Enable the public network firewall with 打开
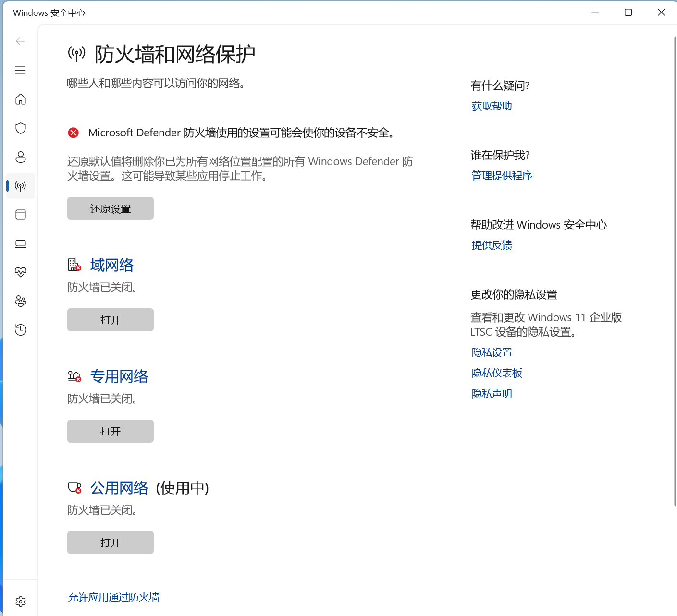This screenshot has width=677, height=616. pos(110,542)
